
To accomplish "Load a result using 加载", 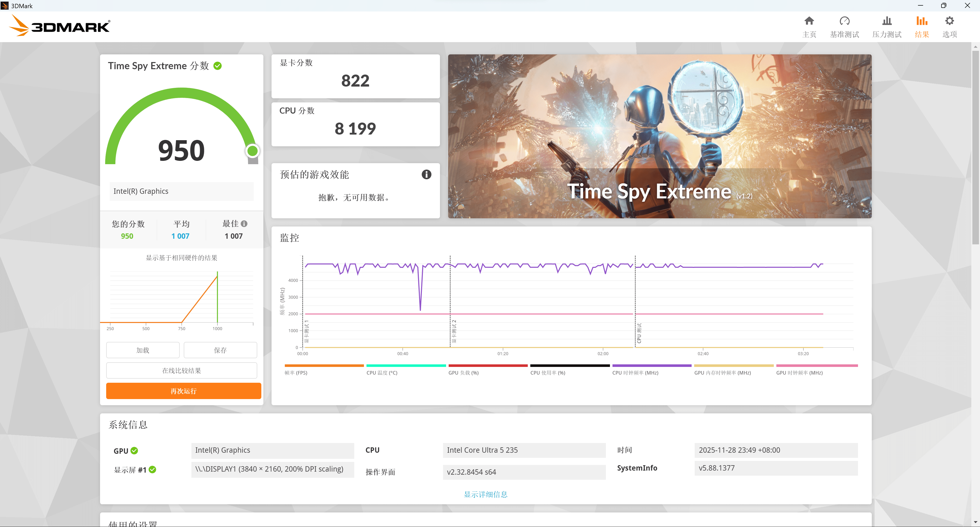I will coord(143,350).
